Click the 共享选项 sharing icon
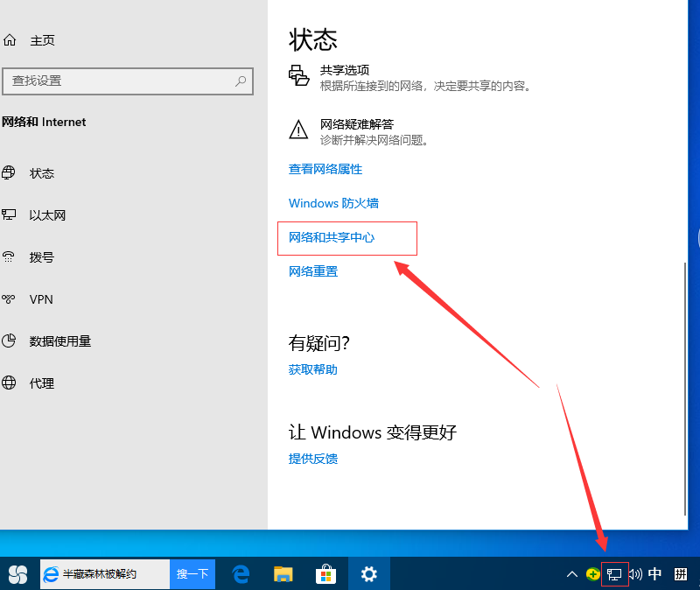Screen dimensions: 700x590 (x=297, y=77)
